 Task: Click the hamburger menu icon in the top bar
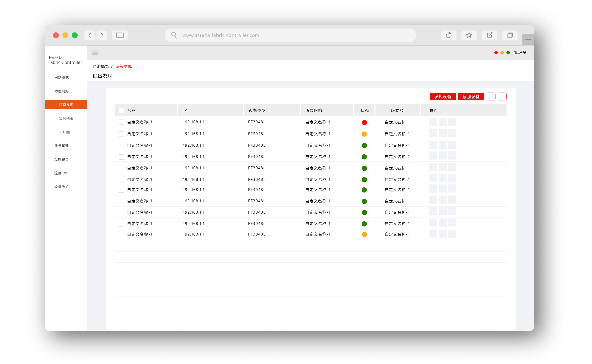[95, 53]
